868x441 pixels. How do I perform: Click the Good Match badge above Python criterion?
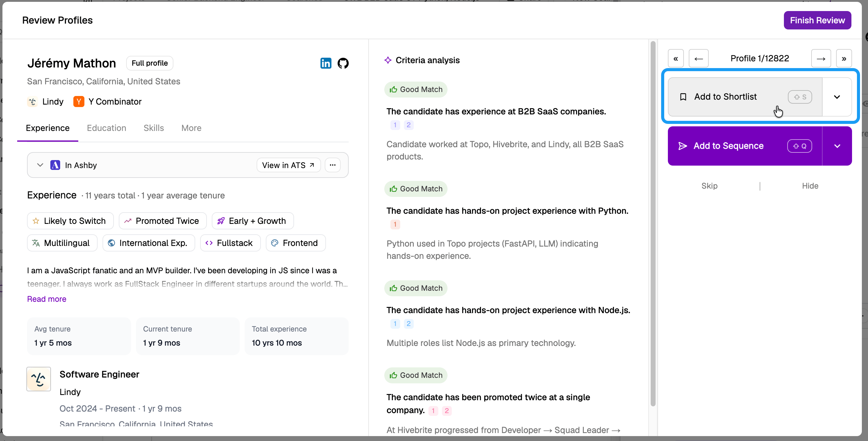(x=416, y=189)
